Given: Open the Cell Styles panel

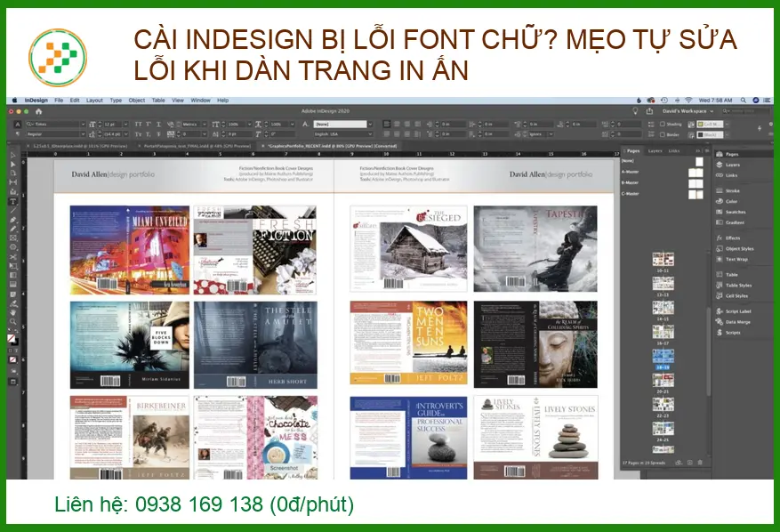Looking at the screenshot, I should (x=732, y=295).
